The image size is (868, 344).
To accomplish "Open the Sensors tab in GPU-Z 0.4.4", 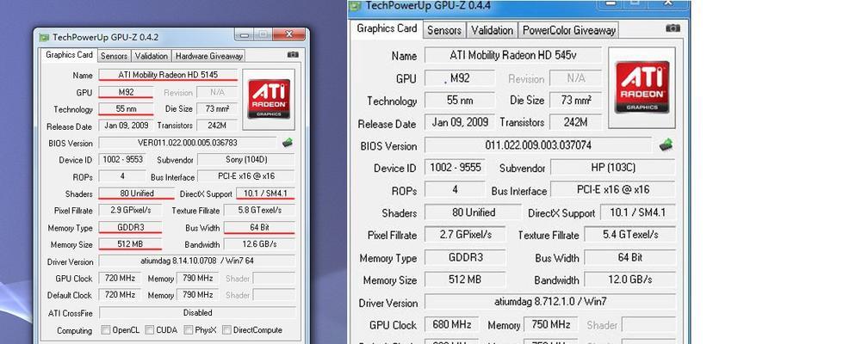I will pyautogui.click(x=444, y=30).
